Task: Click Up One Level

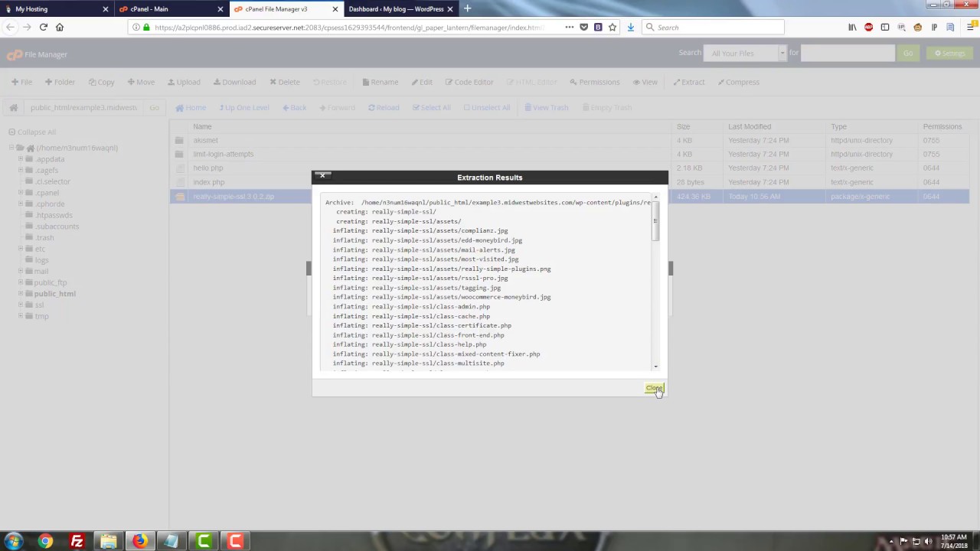Action: (244, 107)
